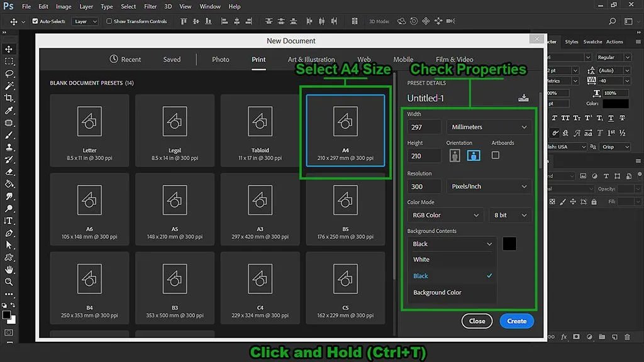Image resolution: width=644 pixels, height=362 pixels.
Task: Open the Filter menu
Action: click(150, 6)
